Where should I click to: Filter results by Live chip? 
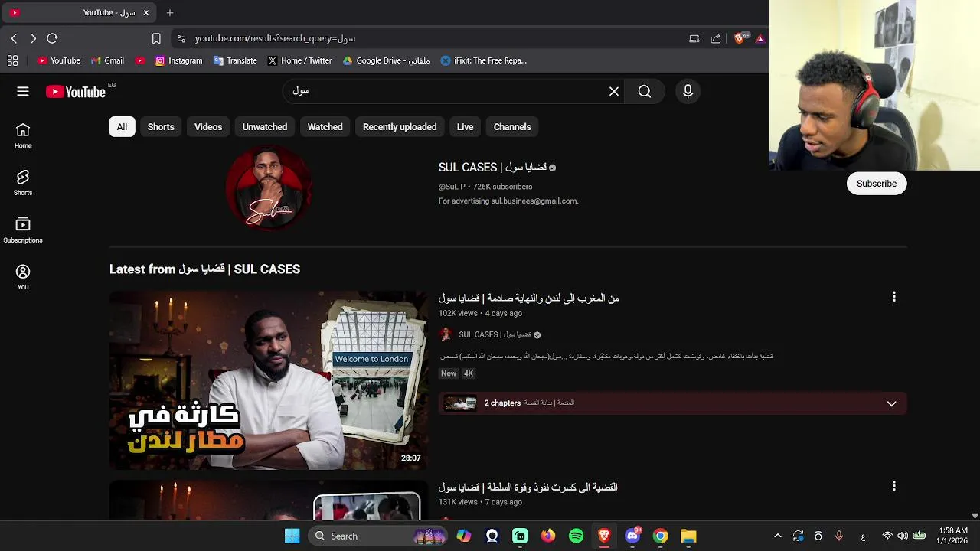(465, 127)
